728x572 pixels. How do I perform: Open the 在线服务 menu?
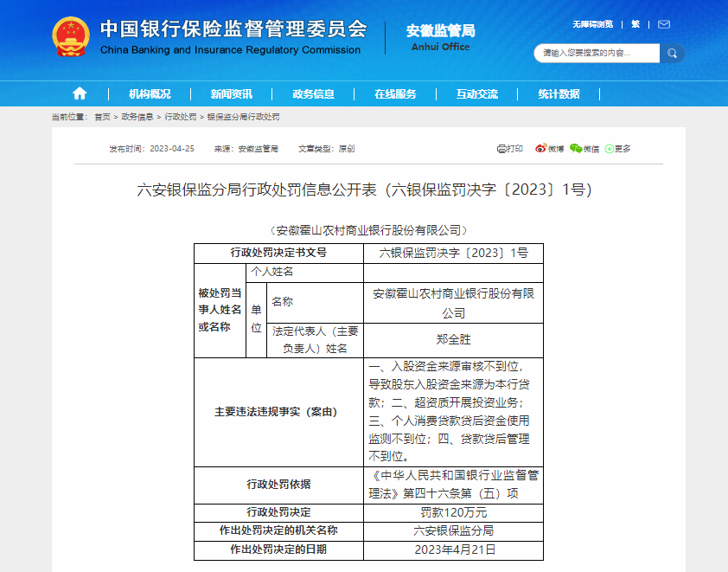(396, 93)
